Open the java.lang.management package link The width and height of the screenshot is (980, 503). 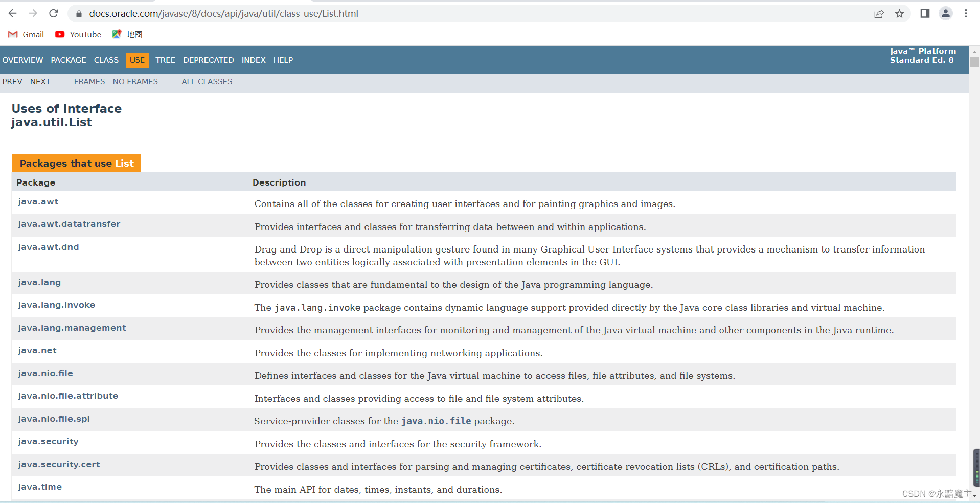72,328
